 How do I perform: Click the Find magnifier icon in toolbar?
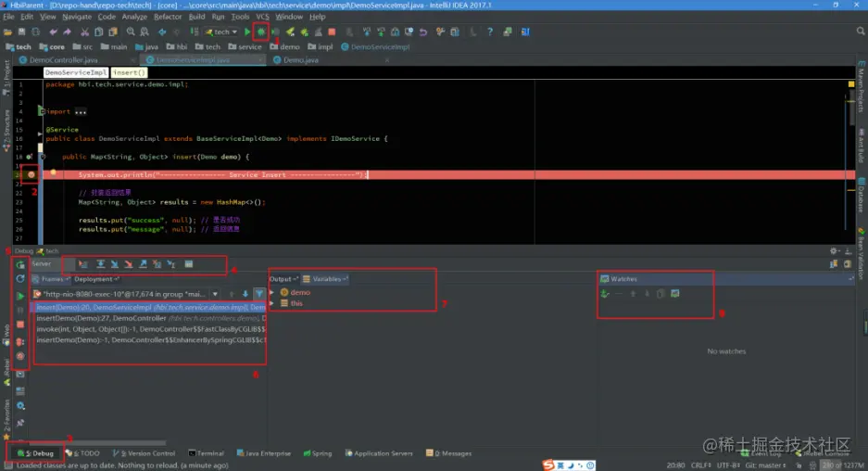131,32
